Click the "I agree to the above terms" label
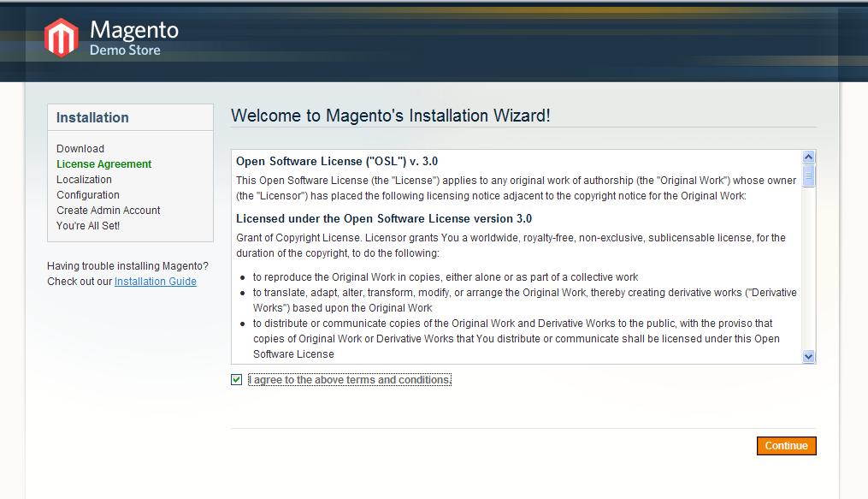Viewport: 868px width, 499px height. click(349, 380)
